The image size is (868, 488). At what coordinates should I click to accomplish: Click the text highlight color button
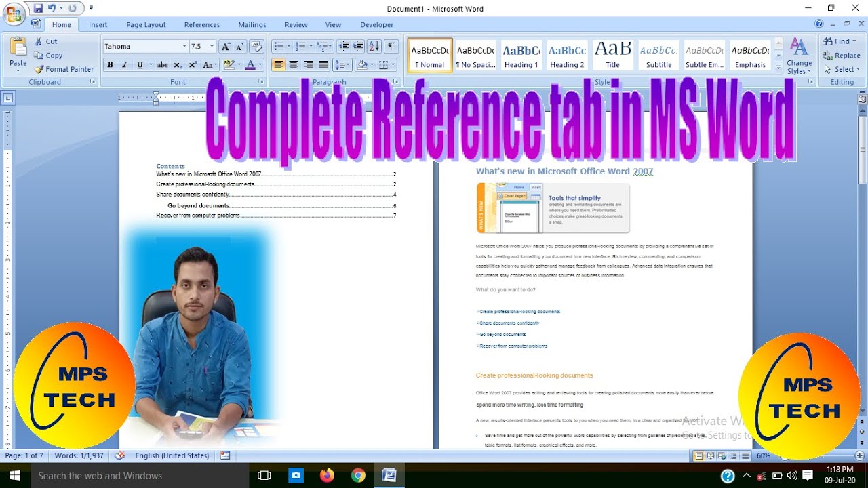229,65
